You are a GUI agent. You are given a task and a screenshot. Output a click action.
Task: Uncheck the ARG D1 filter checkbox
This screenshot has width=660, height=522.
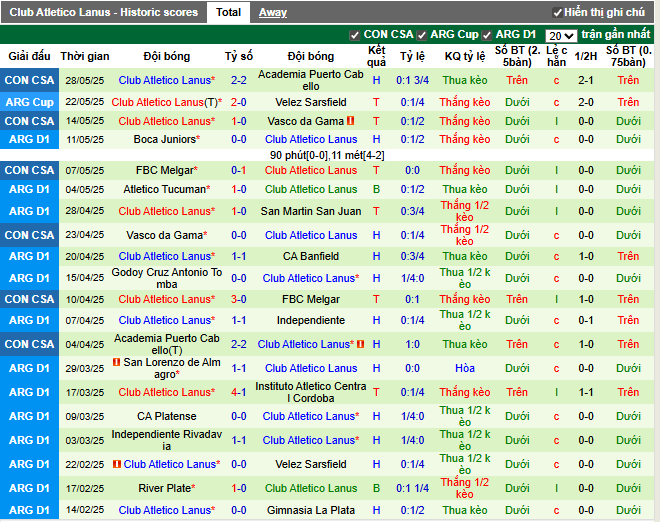(487, 35)
